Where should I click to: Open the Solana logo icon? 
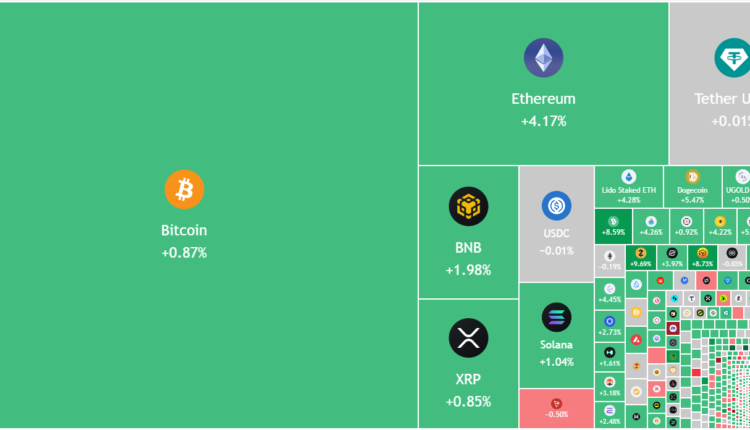coord(556,318)
